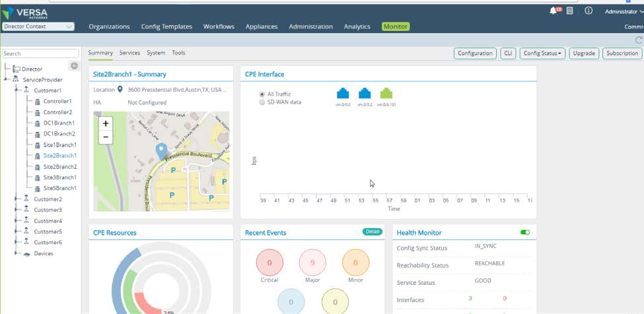
Task: Select the SD-WAN data radio button
Action: [262, 102]
